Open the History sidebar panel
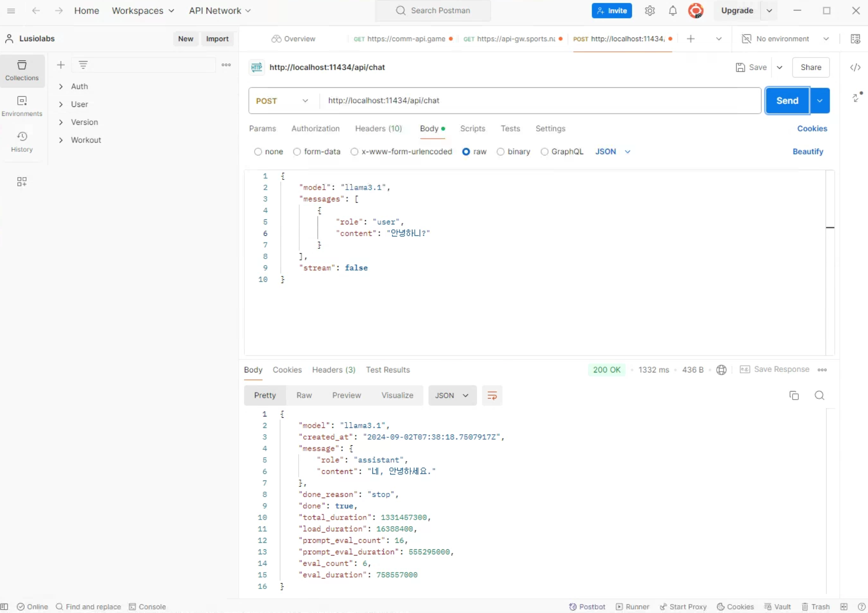This screenshot has width=868, height=613. point(22,142)
